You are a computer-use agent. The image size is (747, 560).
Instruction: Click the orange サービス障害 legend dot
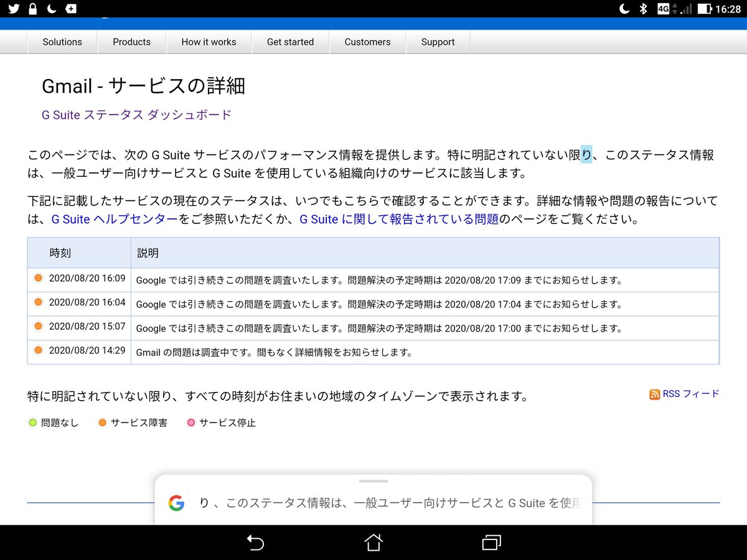point(103,422)
